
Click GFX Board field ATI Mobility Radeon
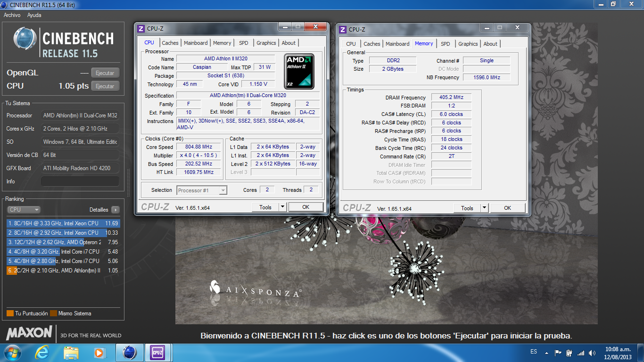pos(80,168)
